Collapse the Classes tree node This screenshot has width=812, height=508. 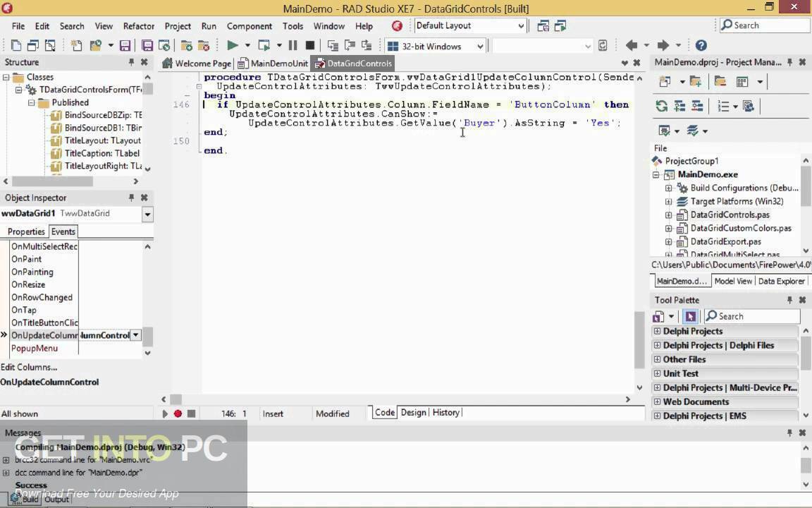6,77
